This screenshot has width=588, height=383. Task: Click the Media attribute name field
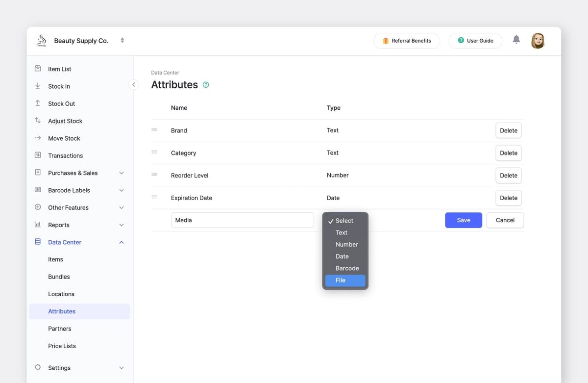(x=242, y=220)
